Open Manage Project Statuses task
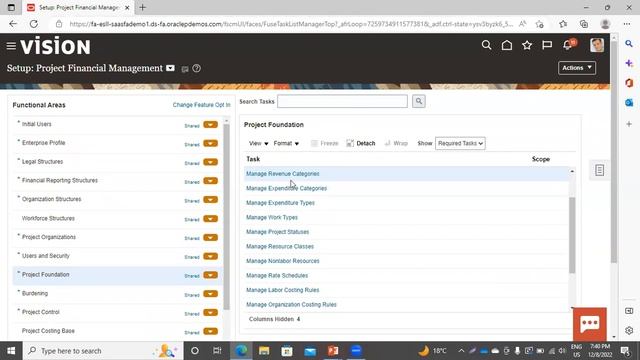 (x=277, y=232)
